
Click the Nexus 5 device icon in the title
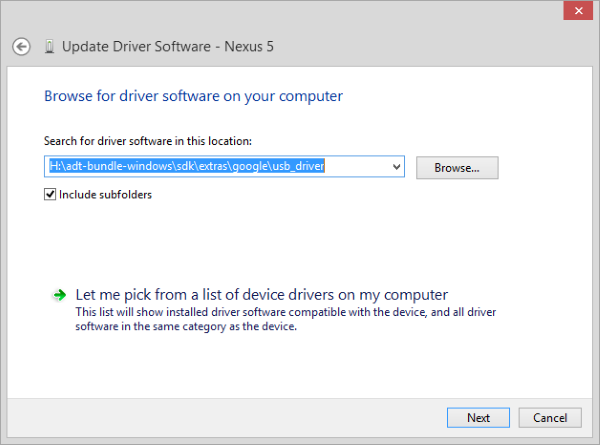(49, 46)
